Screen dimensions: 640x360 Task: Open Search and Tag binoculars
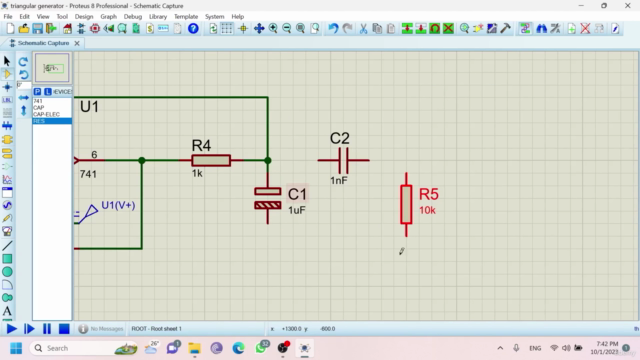coord(541,28)
